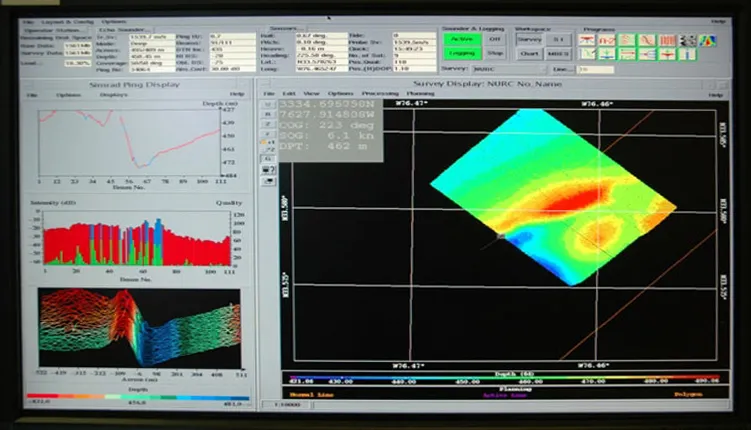This screenshot has width=751, height=430.
Task: Open Simrad Ping Display window menu button
Action: pos(30,85)
